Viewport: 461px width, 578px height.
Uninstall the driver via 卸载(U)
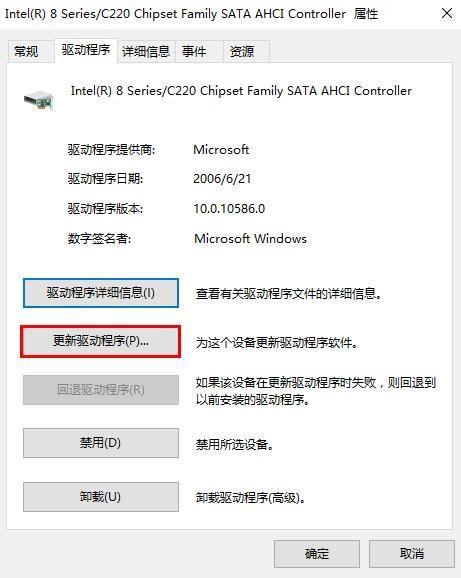coord(101,497)
